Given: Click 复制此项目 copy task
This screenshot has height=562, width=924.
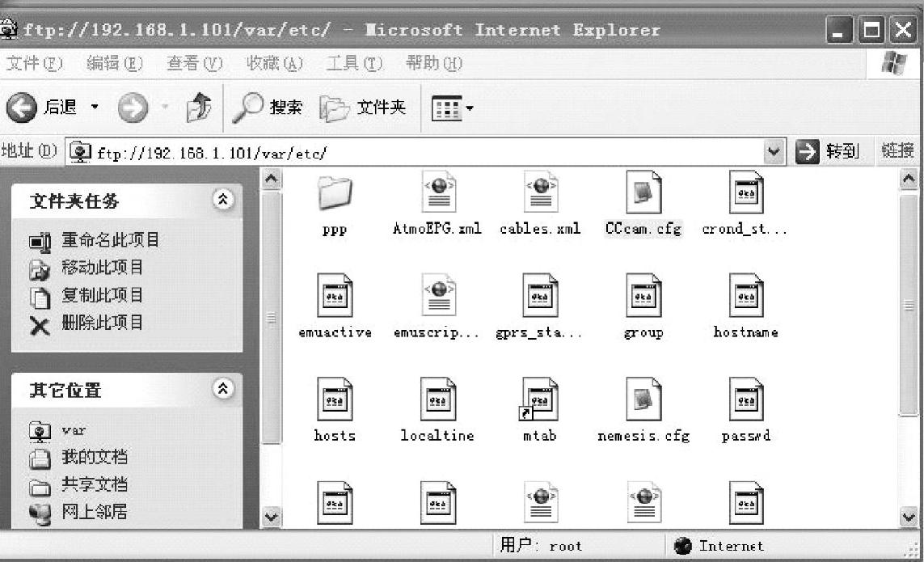Looking at the screenshot, I should click(86, 295).
